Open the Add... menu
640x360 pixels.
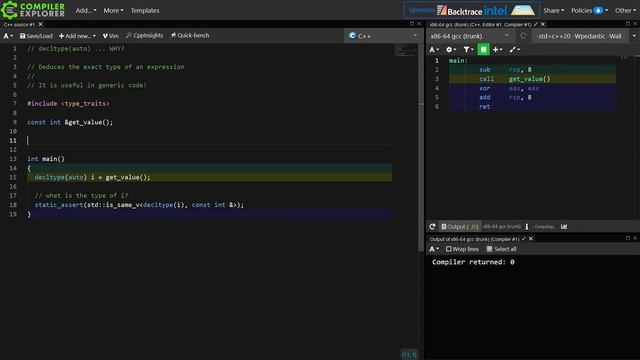tap(86, 11)
